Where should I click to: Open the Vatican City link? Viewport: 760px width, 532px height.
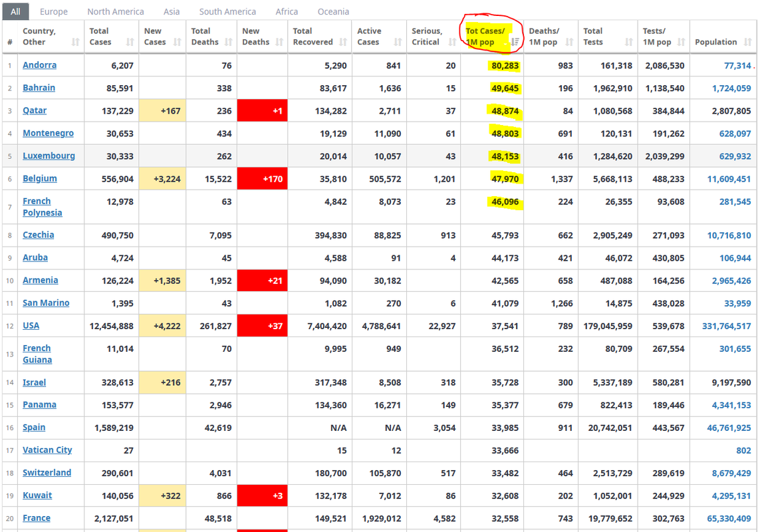[x=47, y=450]
